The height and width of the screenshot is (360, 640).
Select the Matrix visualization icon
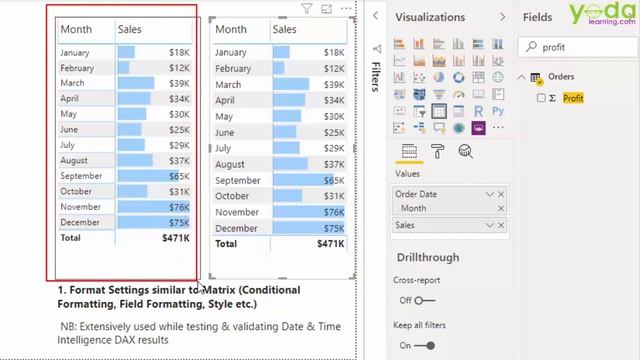click(458, 111)
